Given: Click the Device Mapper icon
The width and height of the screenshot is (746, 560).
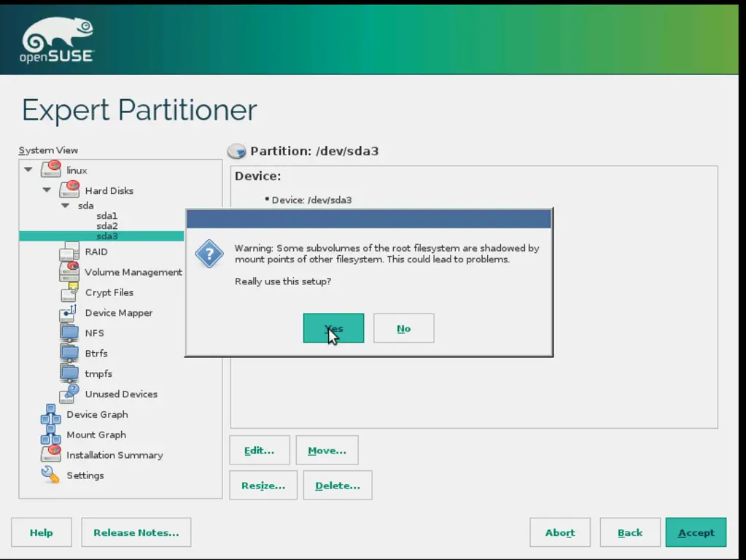Looking at the screenshot, I should (x=69, y=313).
